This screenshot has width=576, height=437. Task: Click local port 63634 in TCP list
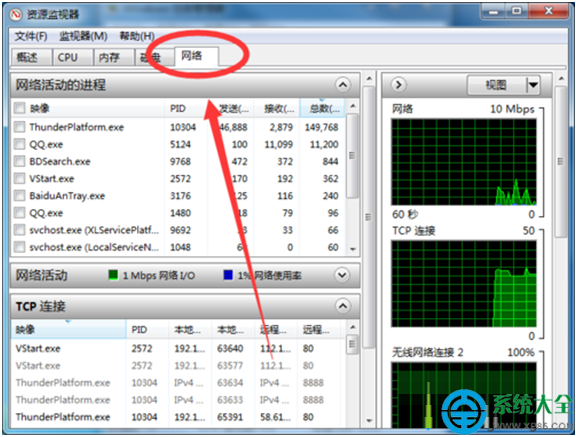click(x=230, y=383)
